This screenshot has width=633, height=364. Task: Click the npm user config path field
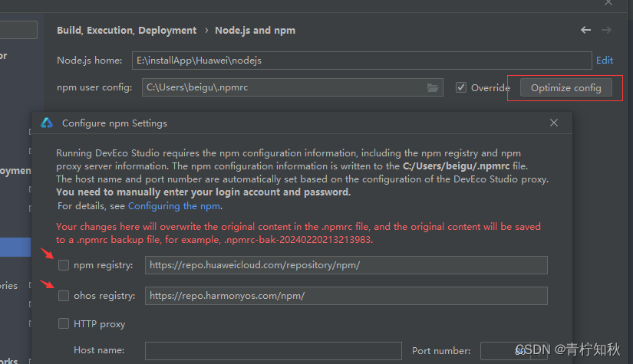pos(292,87)
